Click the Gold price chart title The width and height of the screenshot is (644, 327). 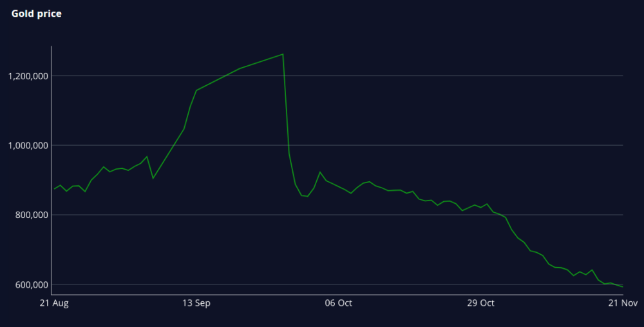tap(37, 14)
